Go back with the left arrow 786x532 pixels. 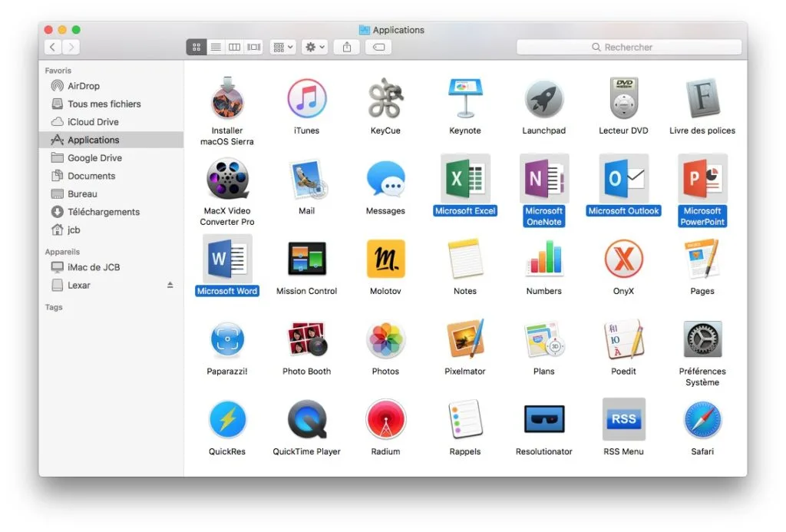pyautogui.click(x=53, y=47)
